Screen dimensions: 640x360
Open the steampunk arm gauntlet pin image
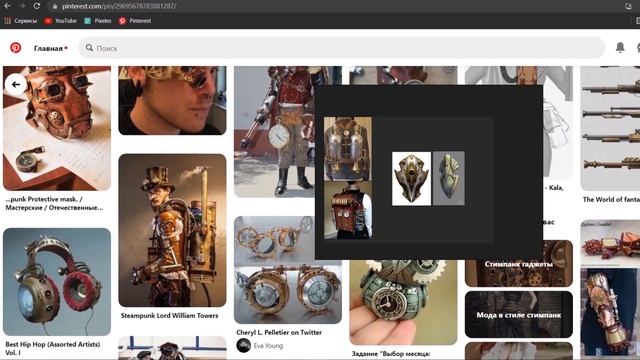610,312
